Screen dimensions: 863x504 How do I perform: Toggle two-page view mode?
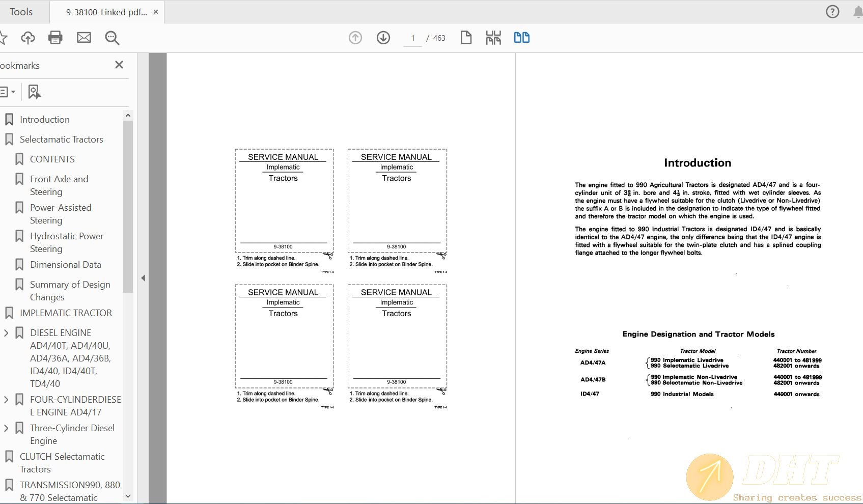[x=521, y=38]
